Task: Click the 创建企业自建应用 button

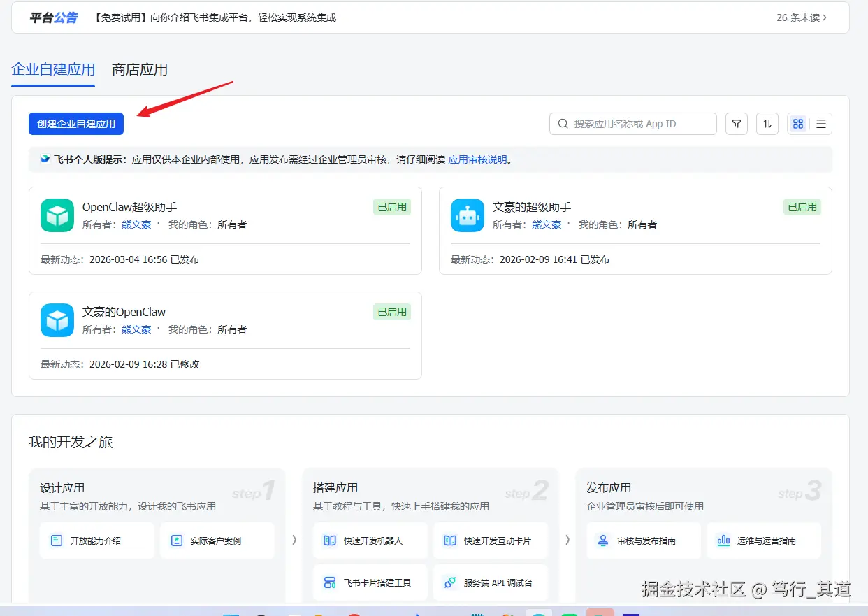Action: 75,124
